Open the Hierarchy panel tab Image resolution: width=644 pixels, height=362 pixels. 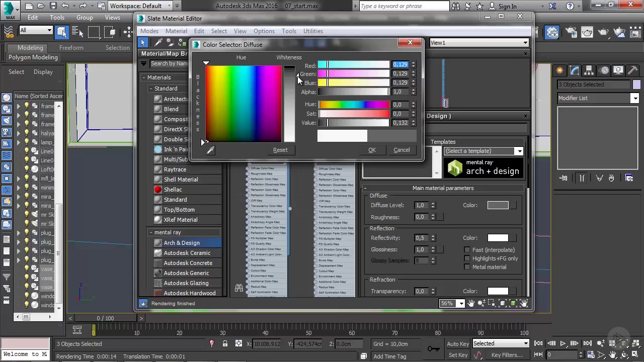point(590,70)
